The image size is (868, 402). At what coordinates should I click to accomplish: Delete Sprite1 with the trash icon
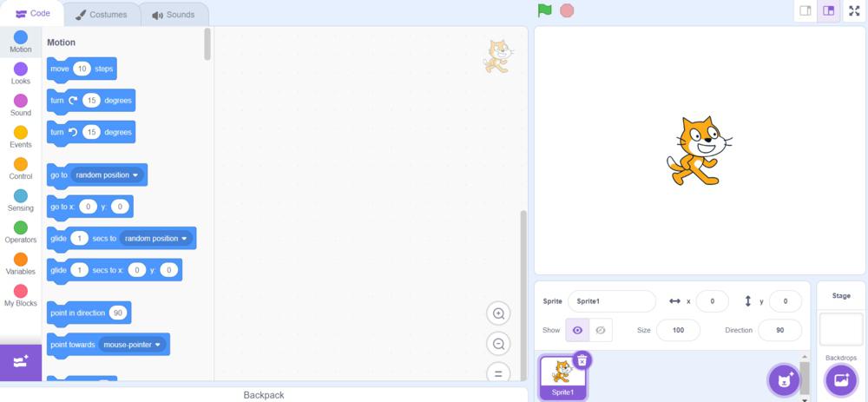pos(582,360)
